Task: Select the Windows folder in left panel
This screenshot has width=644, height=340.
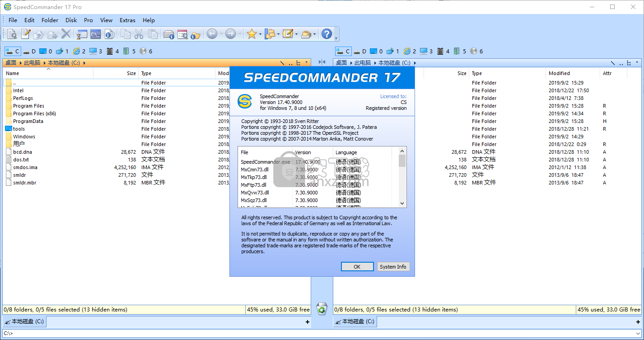Action: point(24,137)
